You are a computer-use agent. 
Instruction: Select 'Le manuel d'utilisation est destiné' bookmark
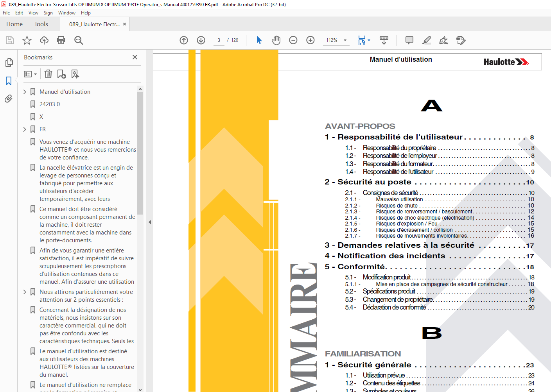click(87, 363)
